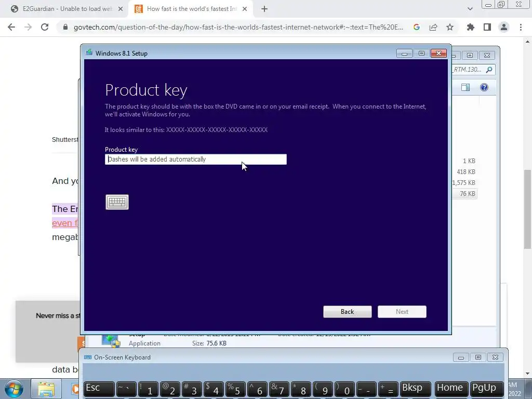Image resolution: width=532 pixels, height=399 pixels.
Task: Click the 76 KB file size entry
Action: (x=467, y=194)
